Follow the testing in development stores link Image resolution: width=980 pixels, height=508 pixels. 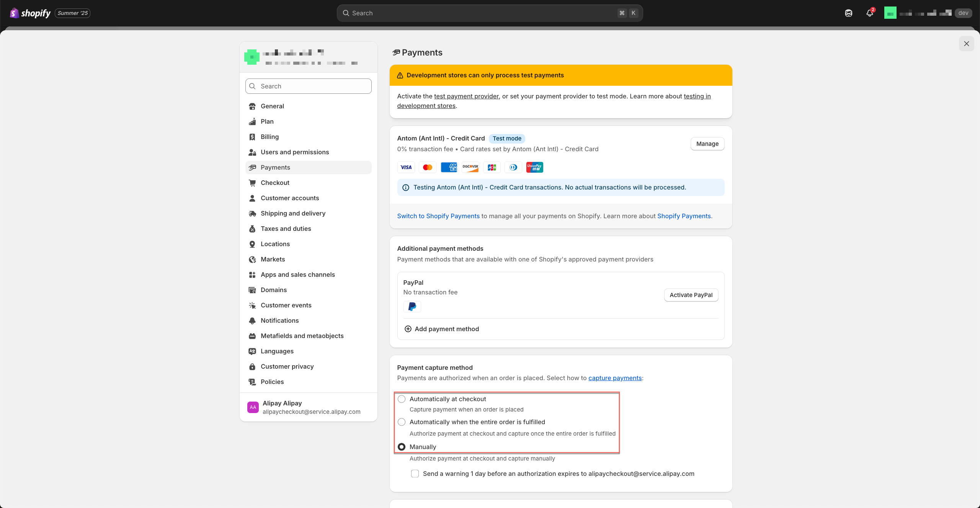tap(554, 101)
